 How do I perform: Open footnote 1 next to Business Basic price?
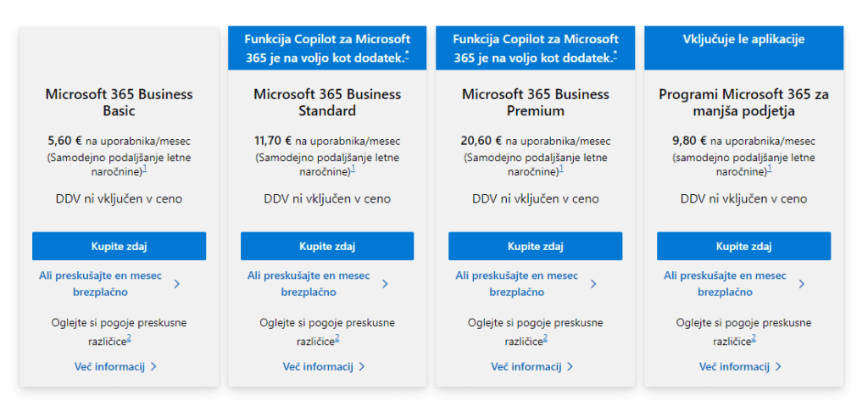point(145,169)
